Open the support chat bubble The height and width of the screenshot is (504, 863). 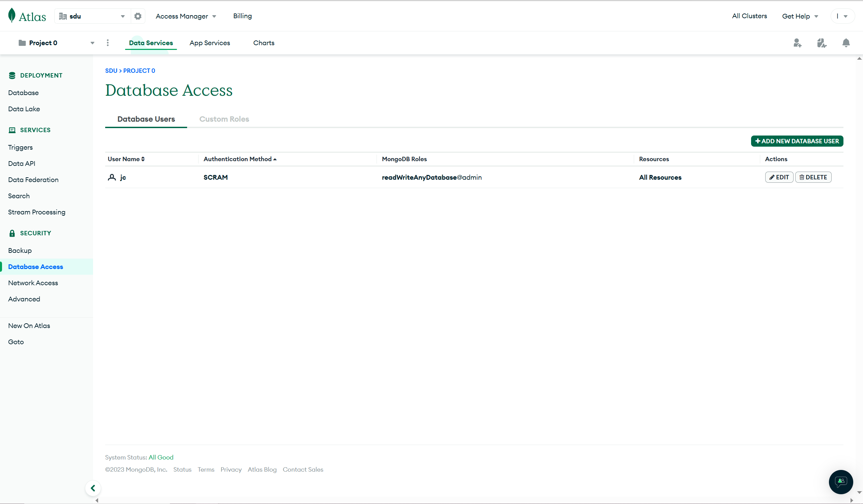click(840, 482)
